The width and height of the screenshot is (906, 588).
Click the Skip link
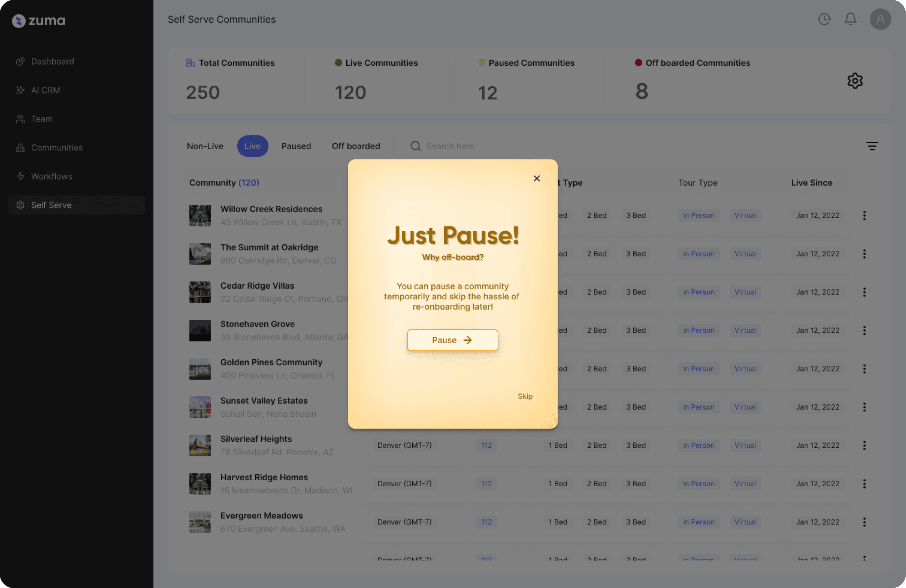524,396
